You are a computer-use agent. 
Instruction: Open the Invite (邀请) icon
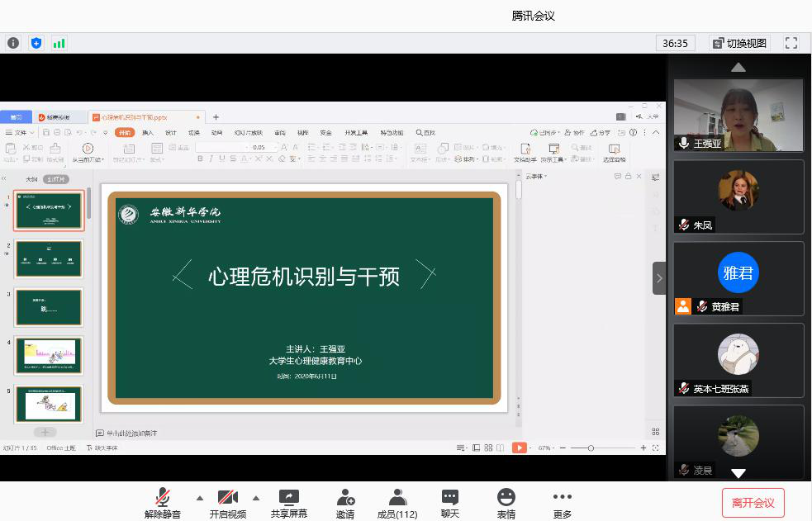(345, 502)
